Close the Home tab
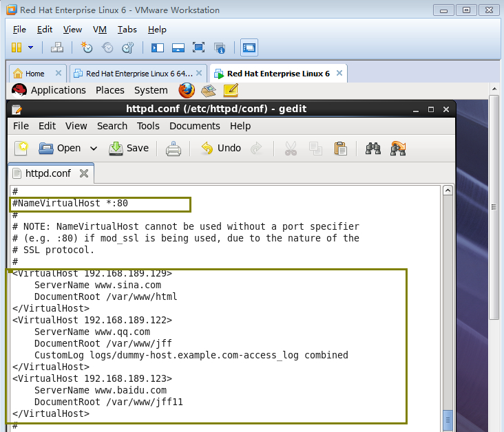This screenshot has height=432, width=504. tap(58, 73)
